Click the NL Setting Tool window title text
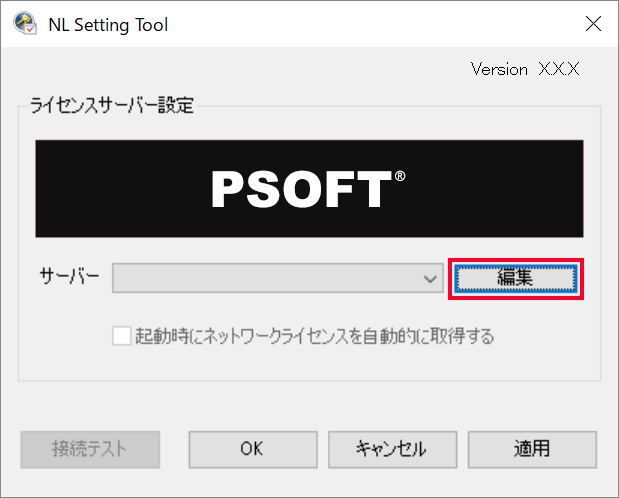 point(108,24)
